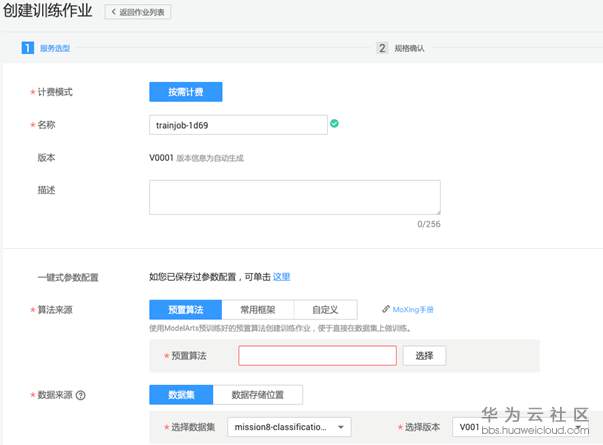Click the 创建训练作业 page title
This screenshot has width=603, height=445.
click(x=48, y=10)
